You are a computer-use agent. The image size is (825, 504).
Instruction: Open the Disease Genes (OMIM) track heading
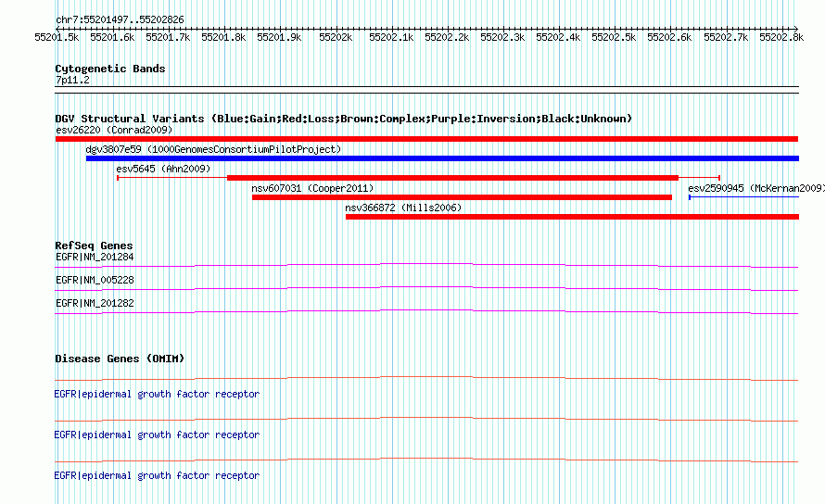point(120,359)
